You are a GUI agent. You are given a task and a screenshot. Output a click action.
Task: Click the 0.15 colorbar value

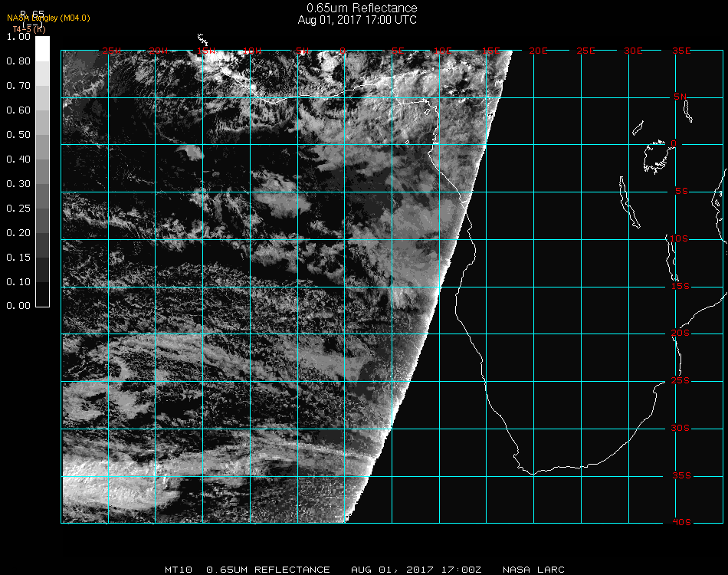(18, 258)
